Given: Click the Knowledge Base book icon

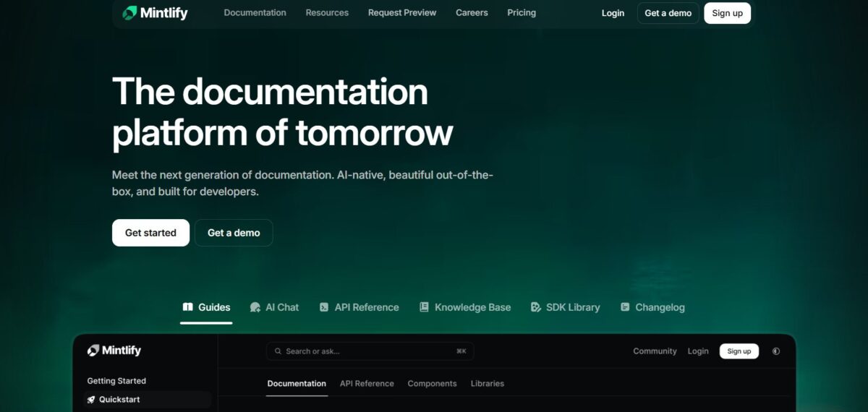Looking at the screenshot, I should 424,307.
